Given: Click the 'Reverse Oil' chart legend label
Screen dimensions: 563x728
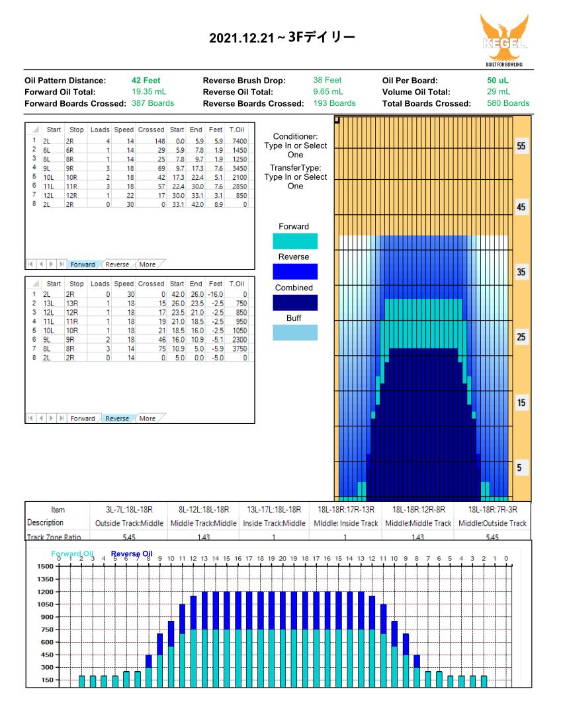Looking at the screenshot, I should point(132,553).
